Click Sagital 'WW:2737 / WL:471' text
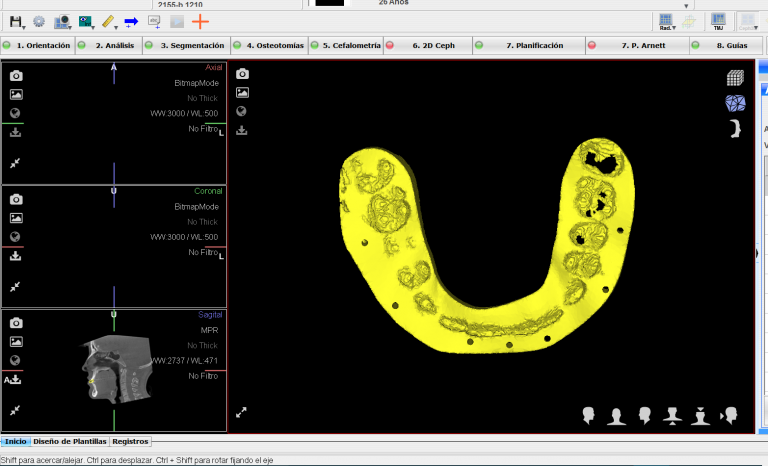This screenshot has height=466, width=768. 184,361
